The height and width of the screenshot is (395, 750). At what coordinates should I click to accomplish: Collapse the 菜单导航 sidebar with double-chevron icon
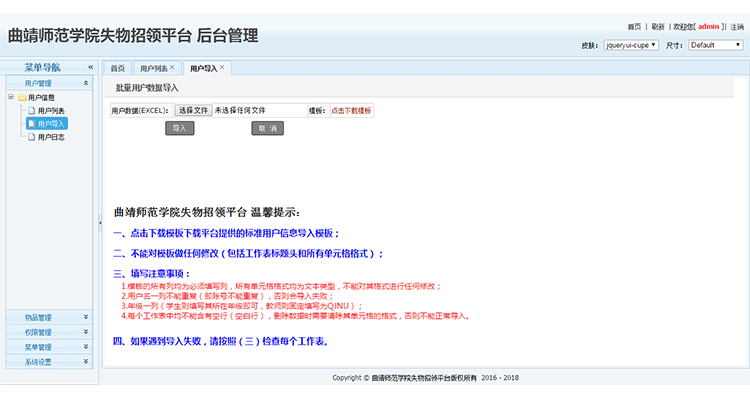click(x=90, y=67)
